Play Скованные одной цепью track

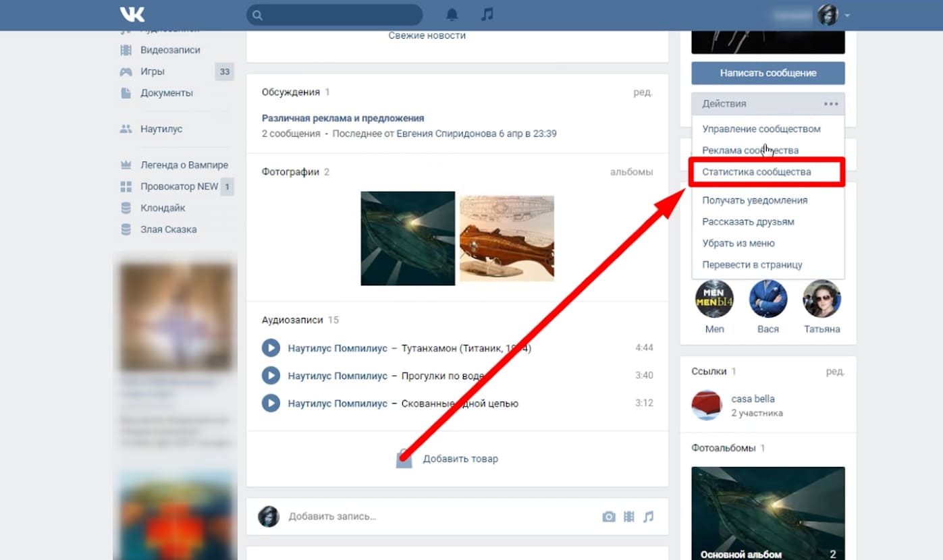point(271,403)
